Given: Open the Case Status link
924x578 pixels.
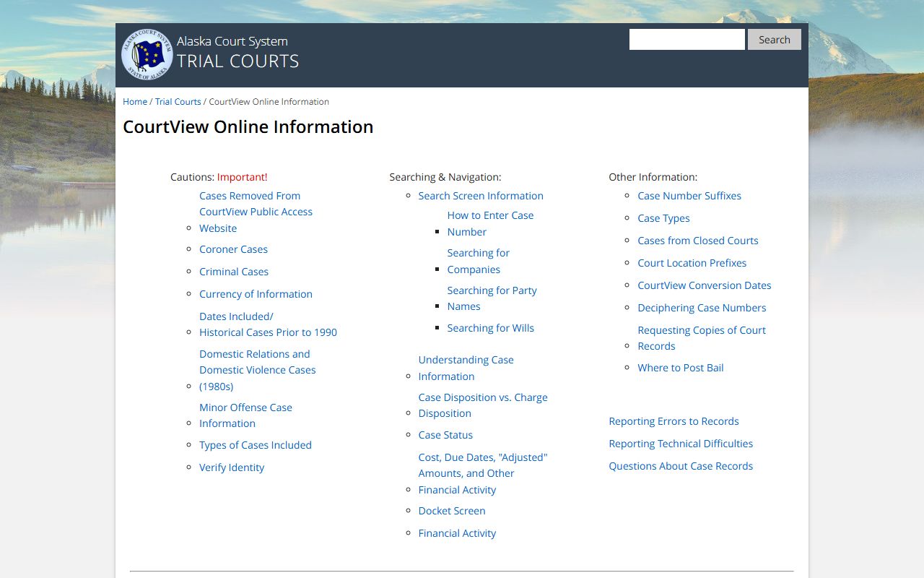Looking at the screenshot, I should (x=445, y=435).
